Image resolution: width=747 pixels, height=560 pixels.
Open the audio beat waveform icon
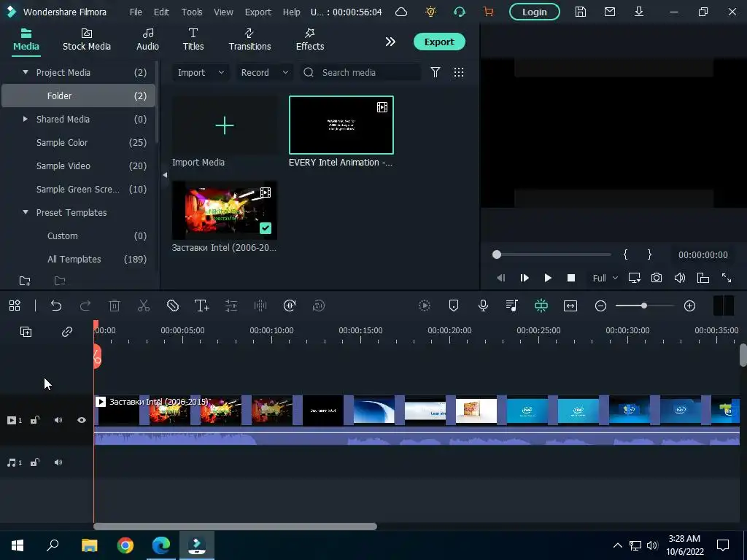(x=260, y=306)
